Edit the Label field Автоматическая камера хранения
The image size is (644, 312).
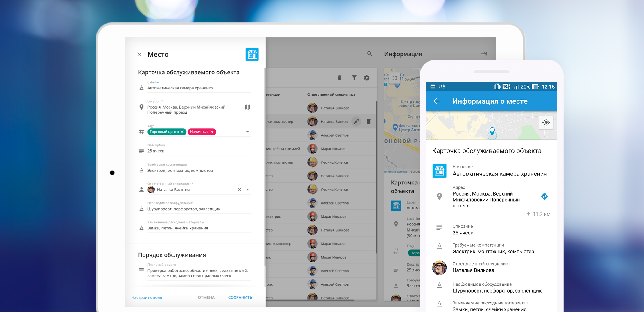click(199, 88)
